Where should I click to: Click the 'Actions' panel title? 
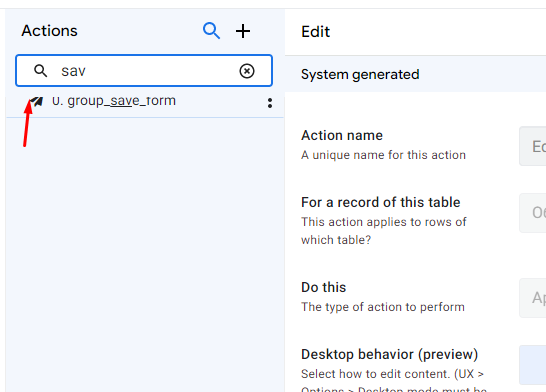click(49, 31)
